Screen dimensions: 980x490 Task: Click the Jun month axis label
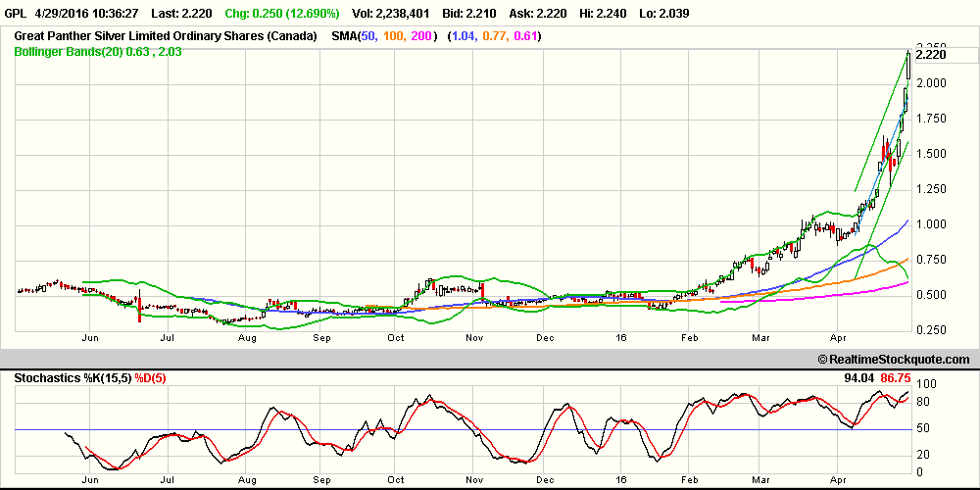tap(90, 338)
